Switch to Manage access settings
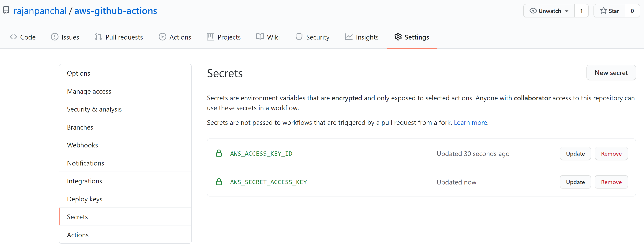Screen dimensions: 644x247 (x=89, y=91)
